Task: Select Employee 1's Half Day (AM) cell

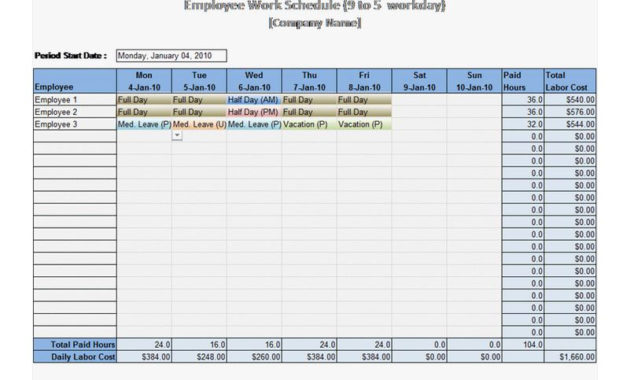Action: (x=254, y=100)
